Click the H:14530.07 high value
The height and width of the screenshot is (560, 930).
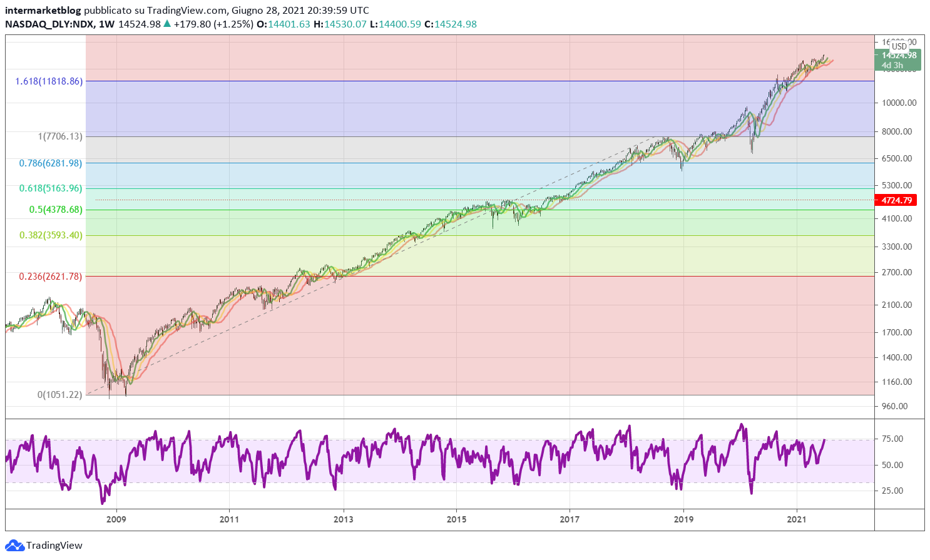(x=340, y=24)
